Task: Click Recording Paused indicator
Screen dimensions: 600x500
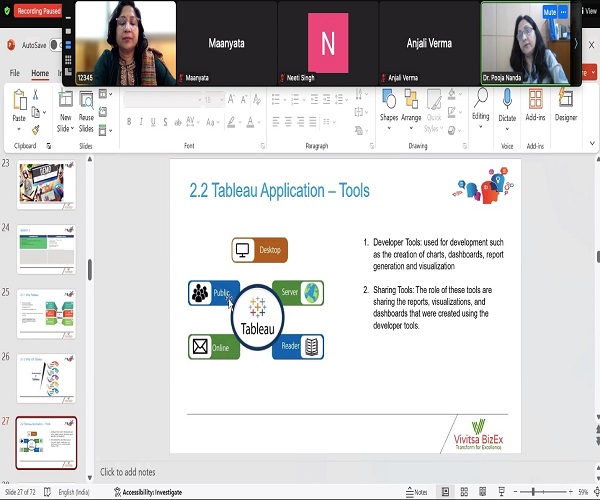Action: [38, 11]
